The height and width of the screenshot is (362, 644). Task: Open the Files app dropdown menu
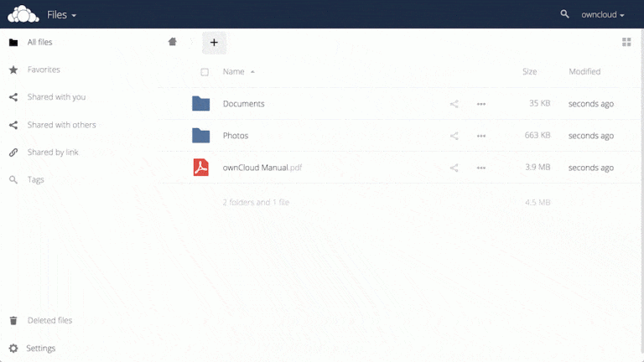pos(61,15)
